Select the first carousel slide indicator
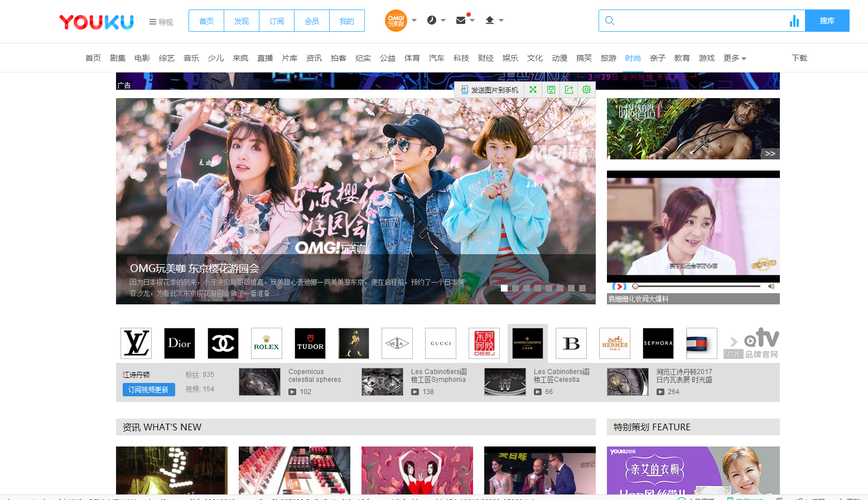868x500 pixels. pyautogui.click(x=504, y=288)
